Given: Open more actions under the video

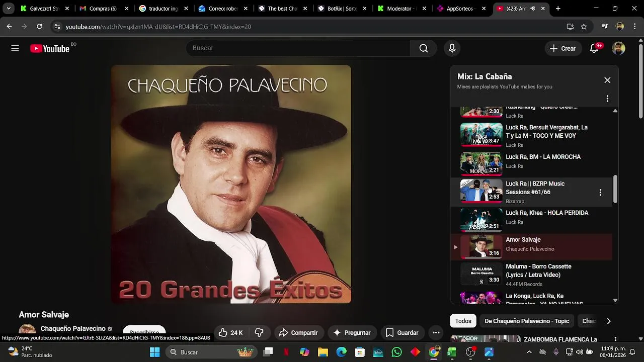Looking at the screenshot, I should [x=436, y=333].
